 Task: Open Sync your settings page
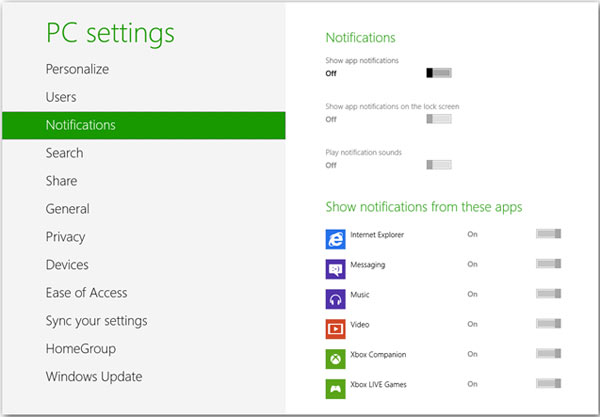pos(96,321)
